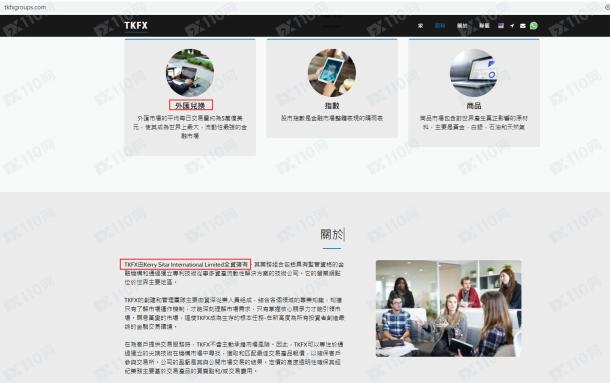Open the 聯繫 navbar menu item
The height and width of the screenshot is (383, 610).
484,26
